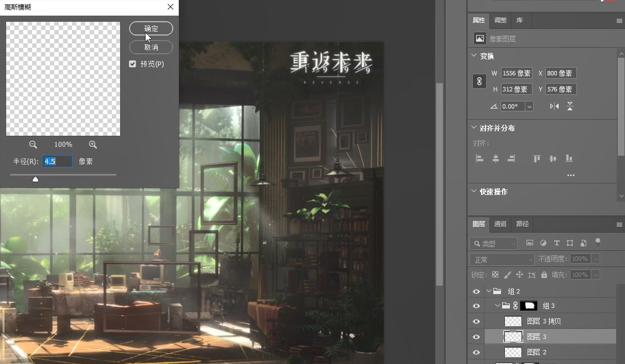Lock transparent pixels
Screen dimensions: 625x364
click(495, 275)
